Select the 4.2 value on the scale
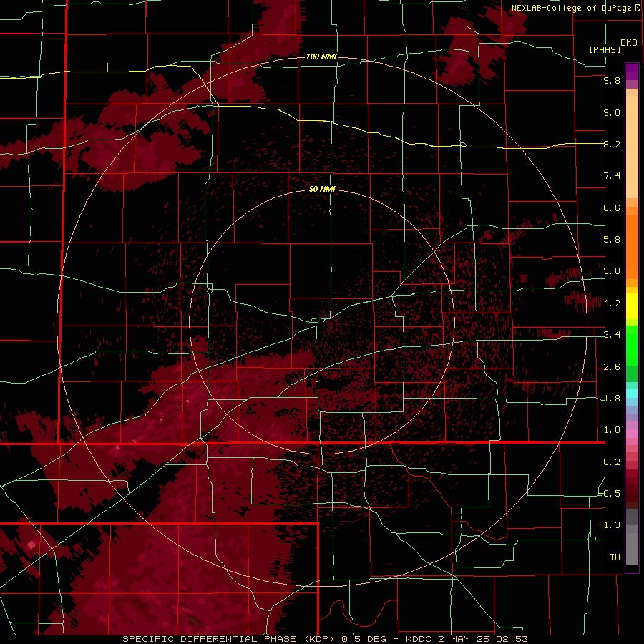 coord(612,303)
